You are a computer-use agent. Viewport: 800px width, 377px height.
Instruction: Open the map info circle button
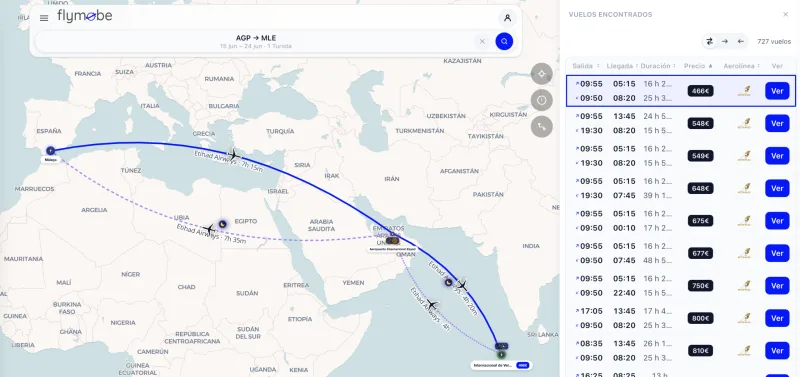(541, 100)
